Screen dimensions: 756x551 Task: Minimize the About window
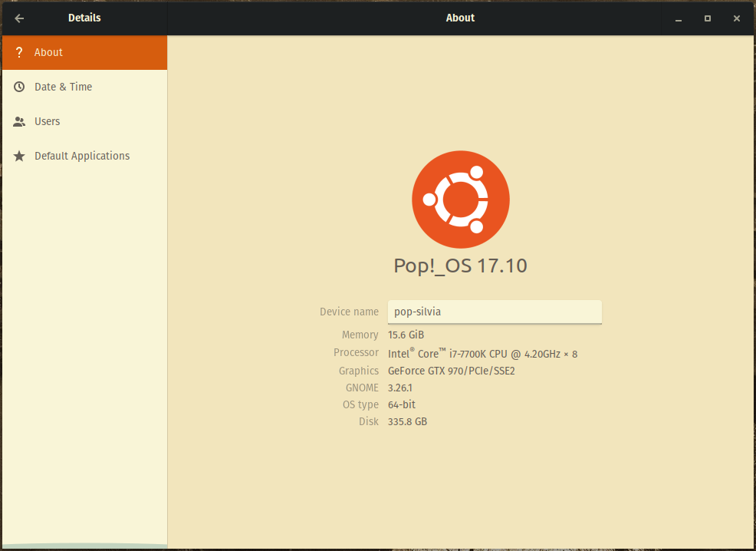click(x=679, y=18)
